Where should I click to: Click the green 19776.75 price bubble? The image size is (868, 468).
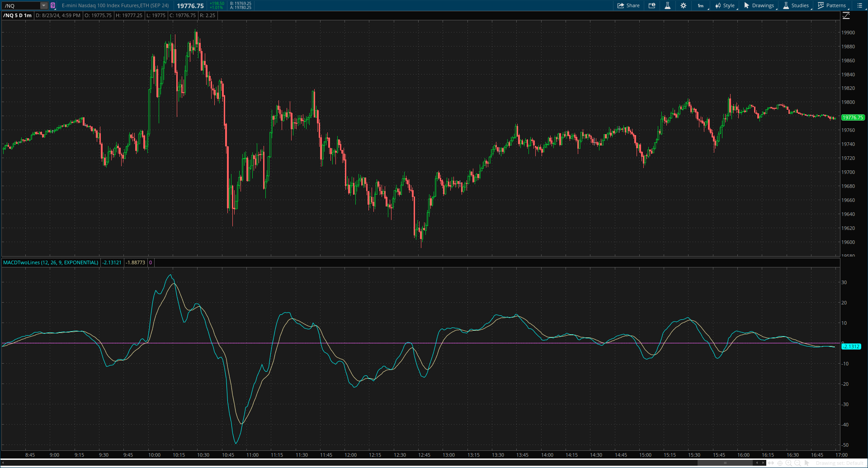click(853, 117)
